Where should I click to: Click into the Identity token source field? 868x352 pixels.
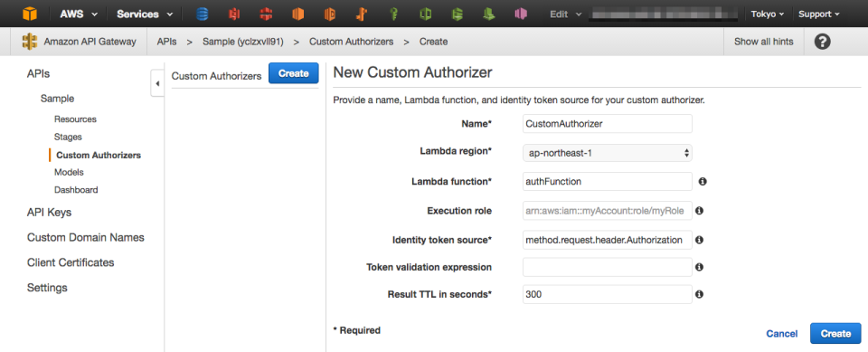pyautogui.click(x=608, y=240)
